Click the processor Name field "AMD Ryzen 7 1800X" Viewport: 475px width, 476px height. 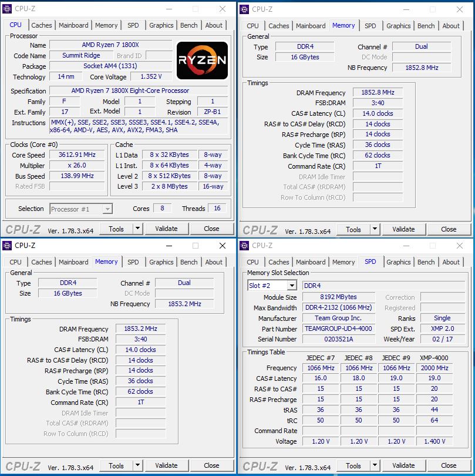[x=110, y=45]
